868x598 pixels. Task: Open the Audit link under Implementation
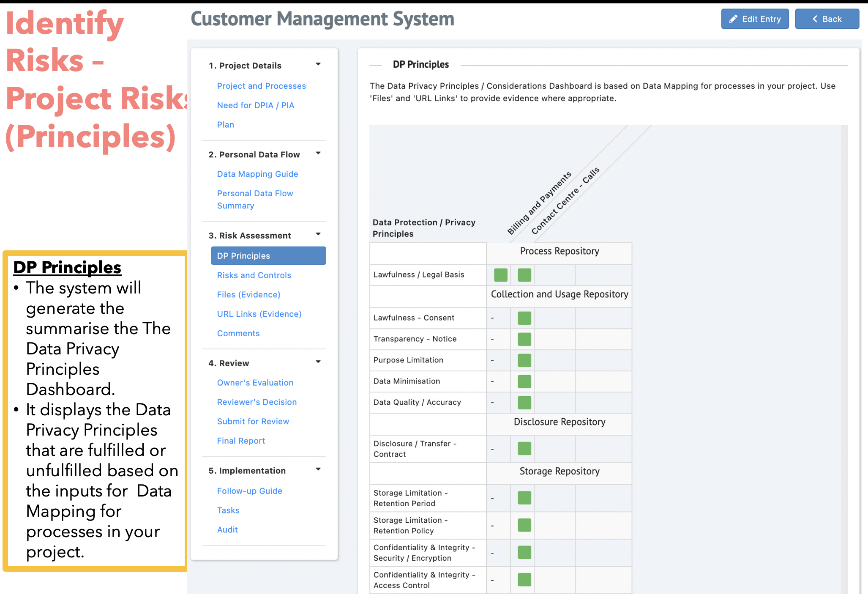point(227,529)
